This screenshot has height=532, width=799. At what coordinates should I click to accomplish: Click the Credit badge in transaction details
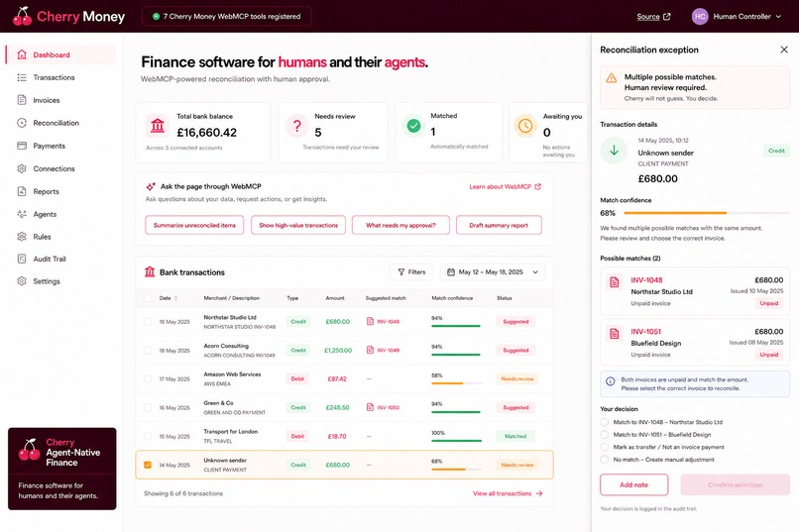point(776,151)
